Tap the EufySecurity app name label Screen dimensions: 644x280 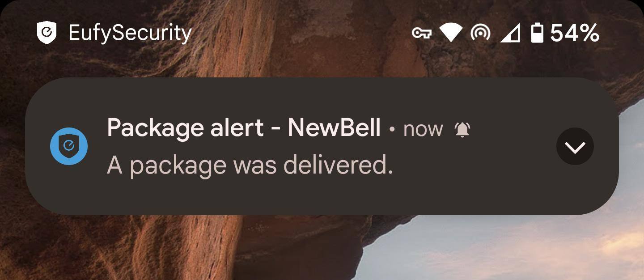point(130,34)
